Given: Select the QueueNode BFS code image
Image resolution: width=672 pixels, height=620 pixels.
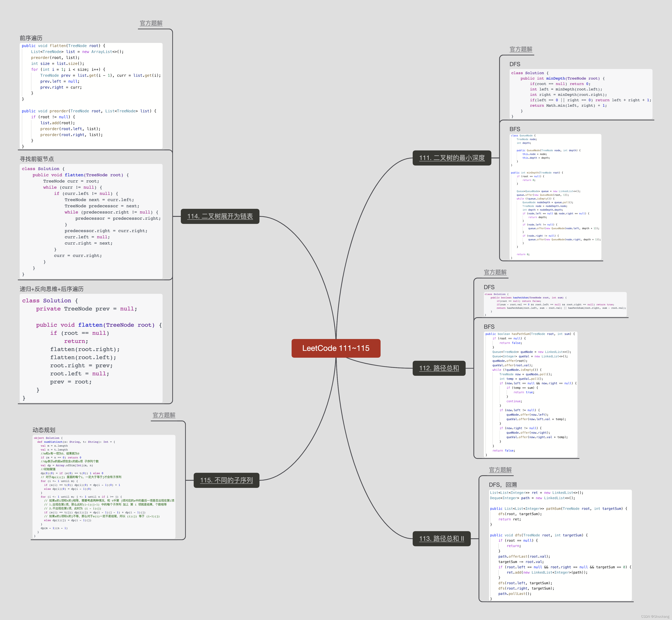Looking at the screenshot, I should [555, 197].
